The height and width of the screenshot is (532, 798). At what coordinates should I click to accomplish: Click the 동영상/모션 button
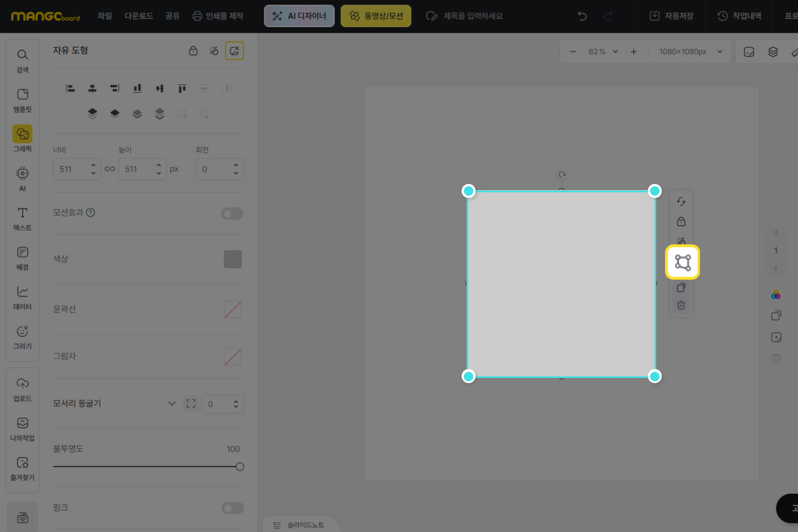coord(376,16)
